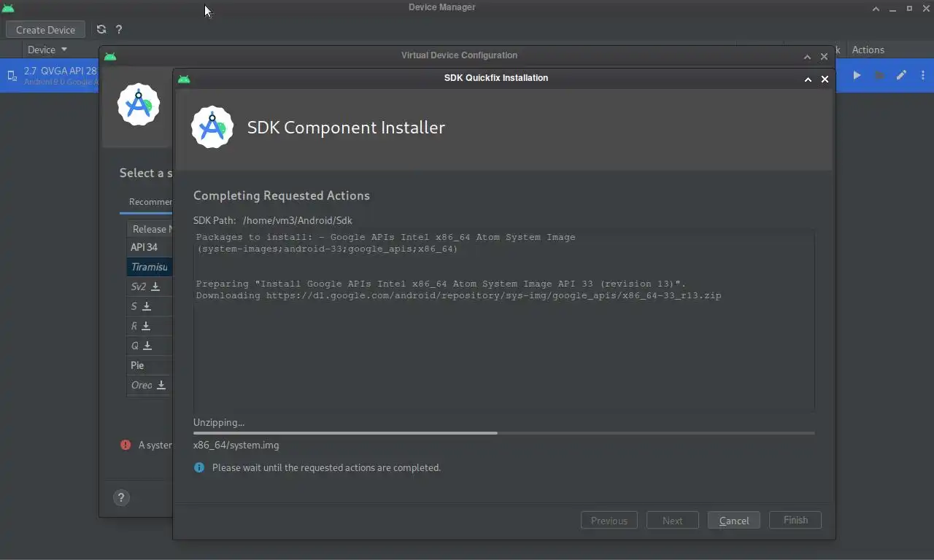934x560 pixels.
Task: Open device folder icon in Actions column
Action: tap(879, 75)
